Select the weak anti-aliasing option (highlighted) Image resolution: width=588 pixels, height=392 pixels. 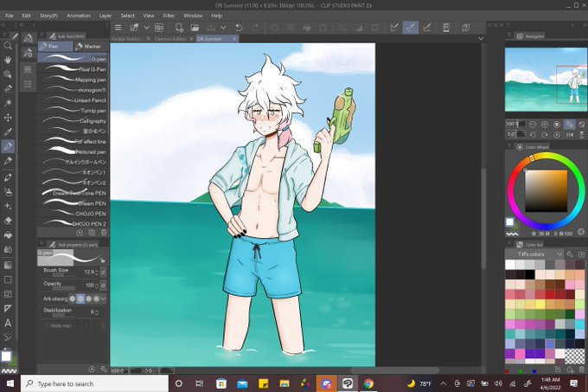coord(80,299)
